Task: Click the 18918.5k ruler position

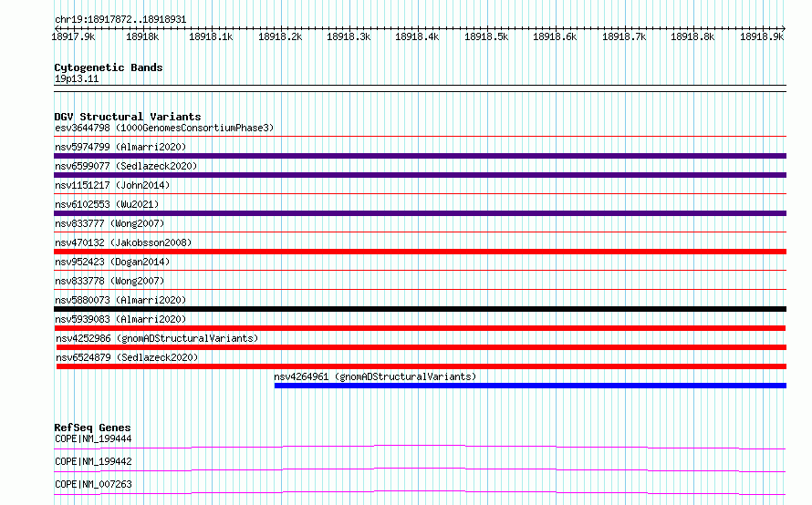Action: [486, 36]
